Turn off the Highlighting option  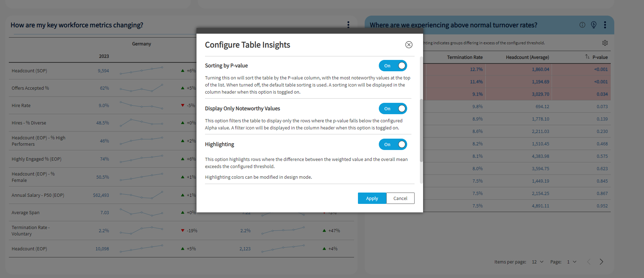pos(393,144)
